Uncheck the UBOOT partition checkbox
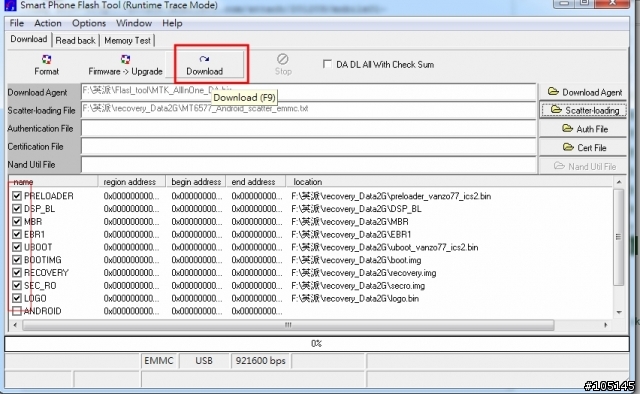This screenshot has width=640, height=394. point(17,247)
